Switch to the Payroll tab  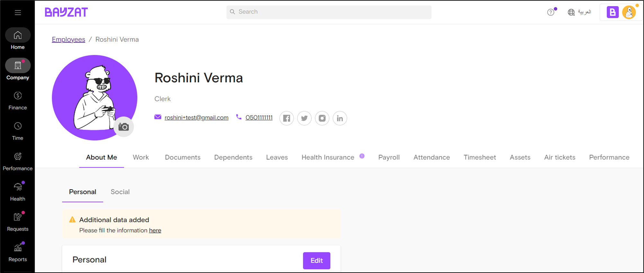pyautogui.click(x=389, y=157)
